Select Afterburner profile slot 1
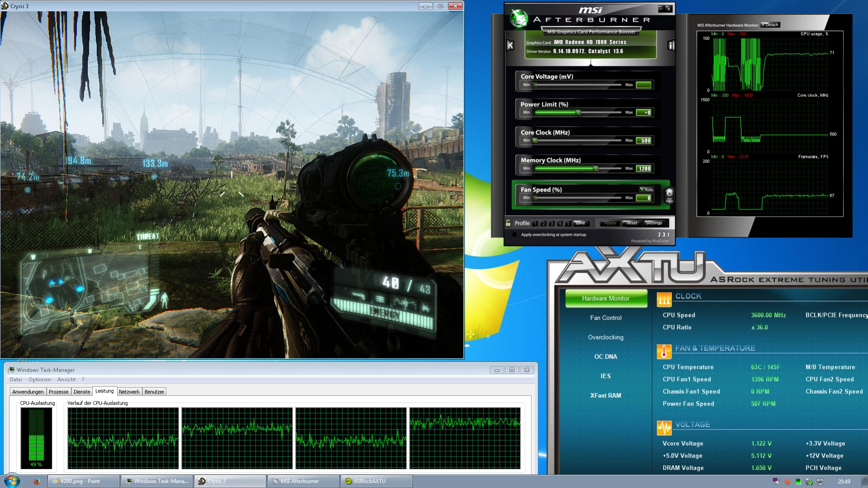 (535, 223)
